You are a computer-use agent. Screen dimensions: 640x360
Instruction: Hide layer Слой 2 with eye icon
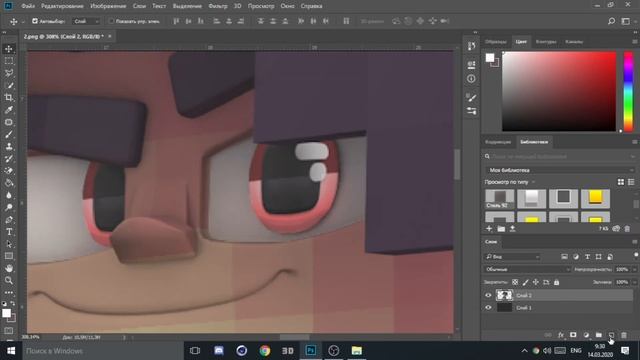click(488, 295)
